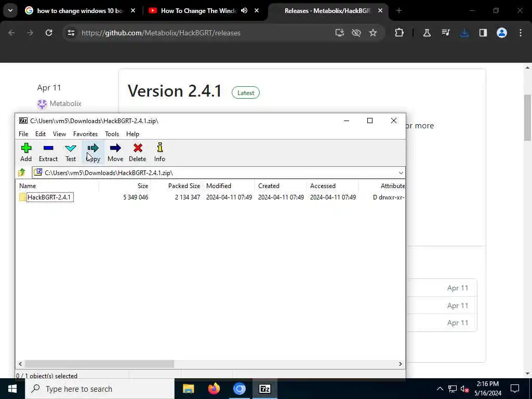Open the Metabolix author link on GitHub
The height and width of the screenshot is (399, 532).
pos(65,103)
